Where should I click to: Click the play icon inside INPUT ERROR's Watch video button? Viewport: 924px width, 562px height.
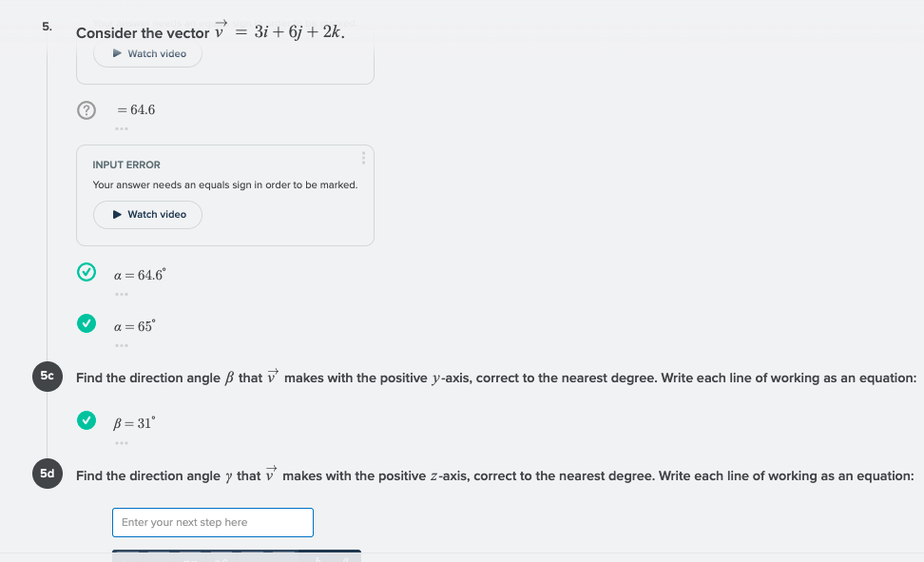117,215
